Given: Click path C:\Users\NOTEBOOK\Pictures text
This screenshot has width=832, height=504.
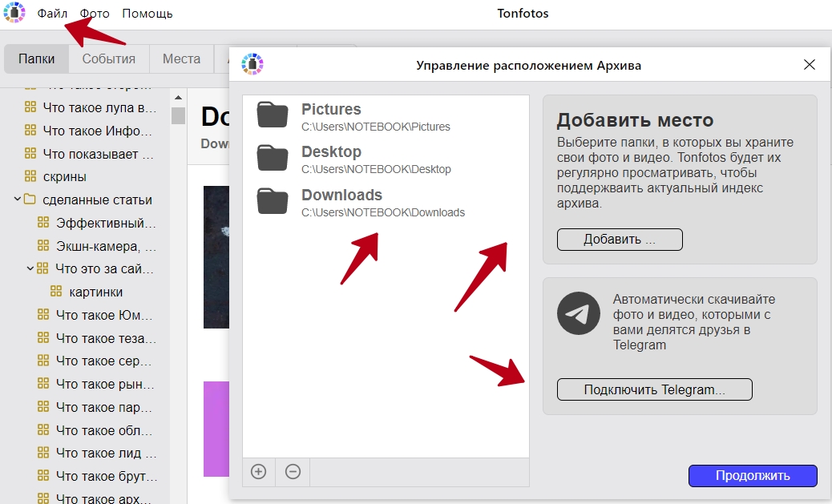Looking at the screenshot, I should point(376,127).
